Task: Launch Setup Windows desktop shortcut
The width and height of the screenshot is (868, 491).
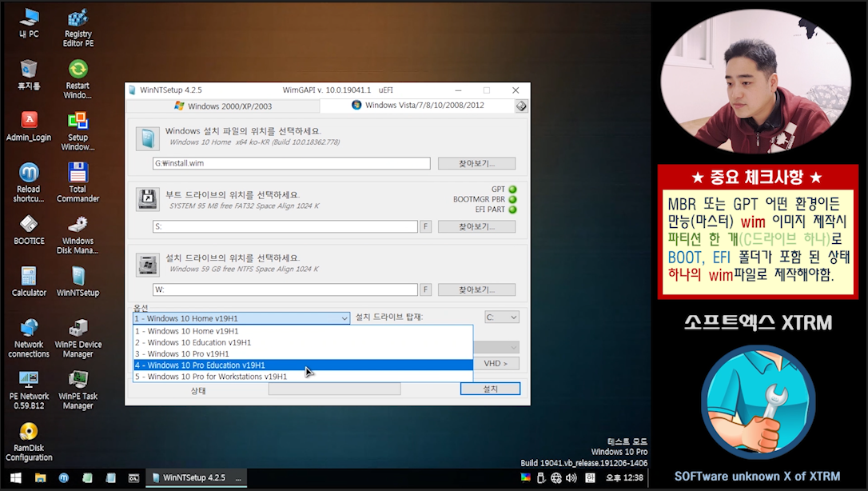Action: [78, 131]
